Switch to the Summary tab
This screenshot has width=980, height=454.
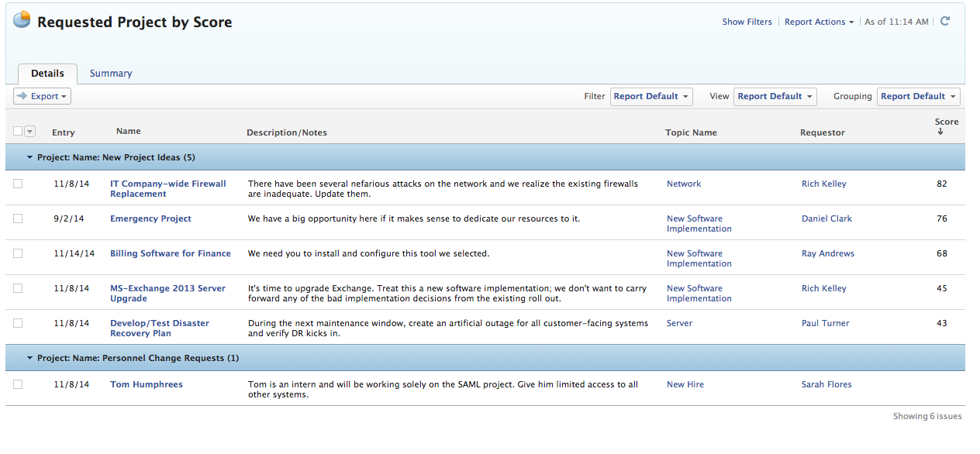(x=111, y=74)
